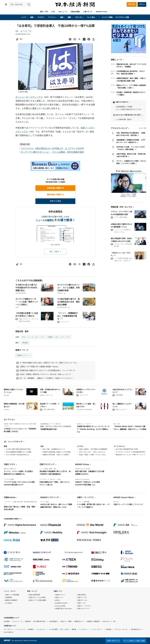Select the #松屋フーズホールディングス company tag
Screen dimensions: 150x644
click(59, 337)
